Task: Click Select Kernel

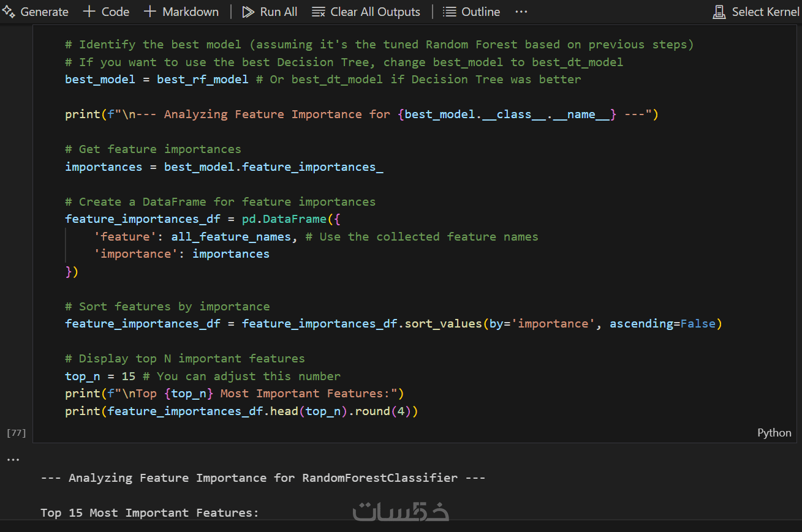Action: coord(756,12)
